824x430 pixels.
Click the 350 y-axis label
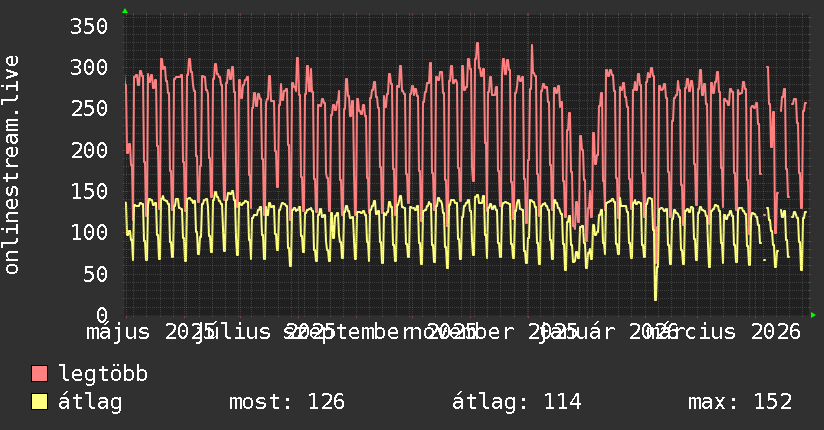pyautogui.click(x=89, y=26)
